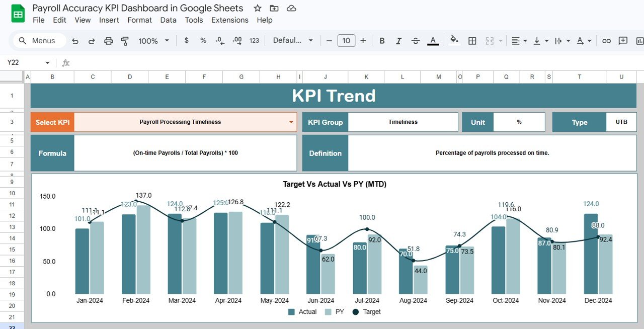Open the Extensions menu
644x329 pixels.
coord(230,20)
